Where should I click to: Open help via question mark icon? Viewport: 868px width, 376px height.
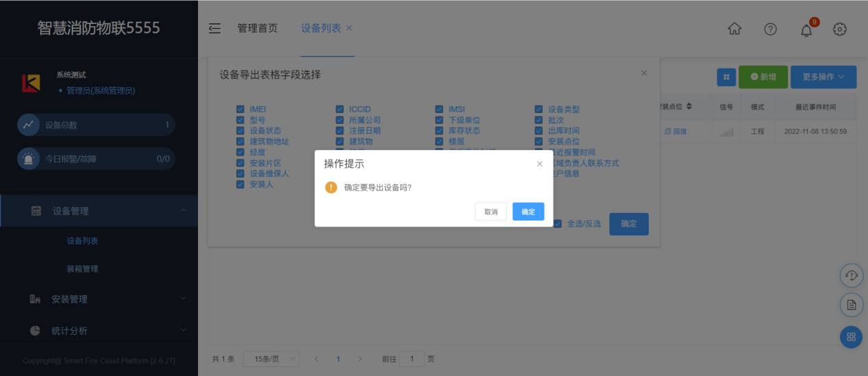(x=771, y=29)
